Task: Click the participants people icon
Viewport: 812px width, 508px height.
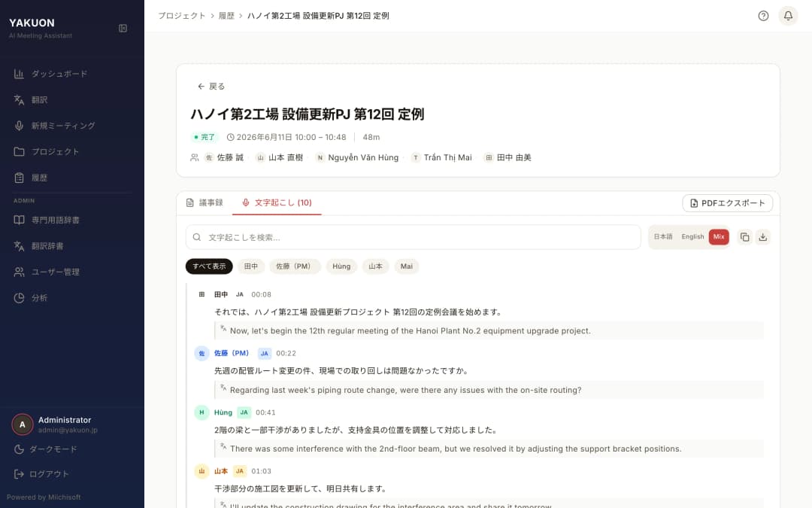Action: click(194, 157)
